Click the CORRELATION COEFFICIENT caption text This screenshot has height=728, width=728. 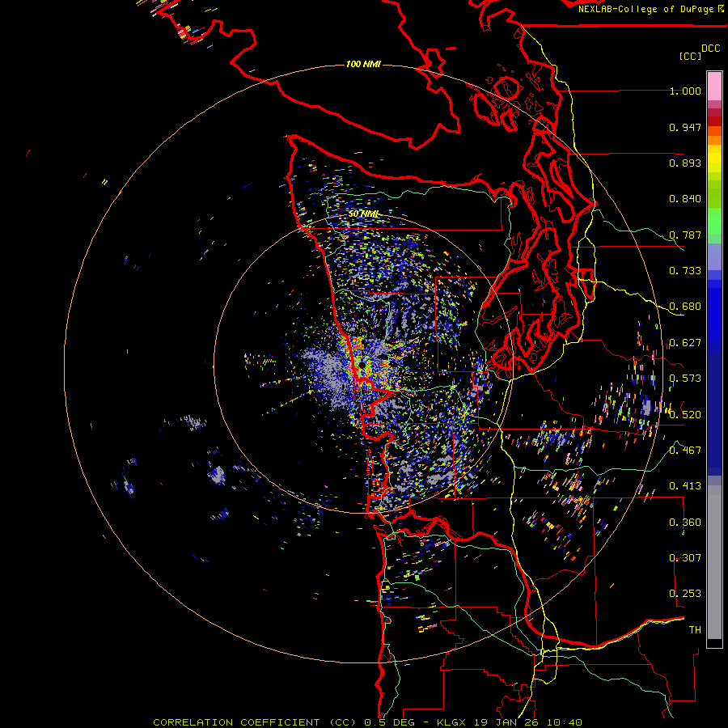coord(236,722)
